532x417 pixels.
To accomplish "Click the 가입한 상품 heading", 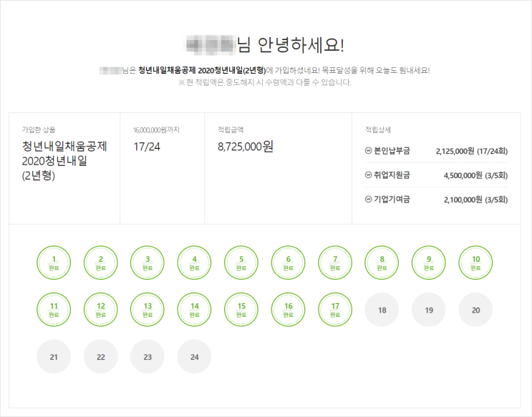I will (x=39, y=129).
